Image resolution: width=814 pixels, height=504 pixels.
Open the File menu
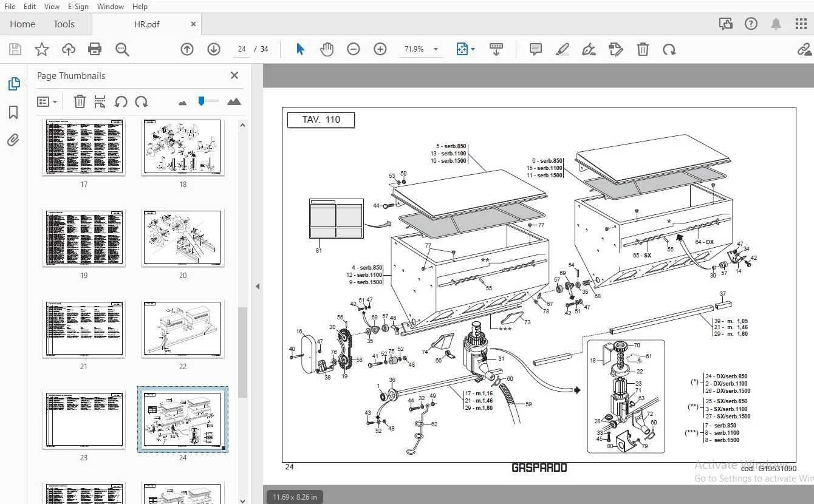[x=10, y=6]
